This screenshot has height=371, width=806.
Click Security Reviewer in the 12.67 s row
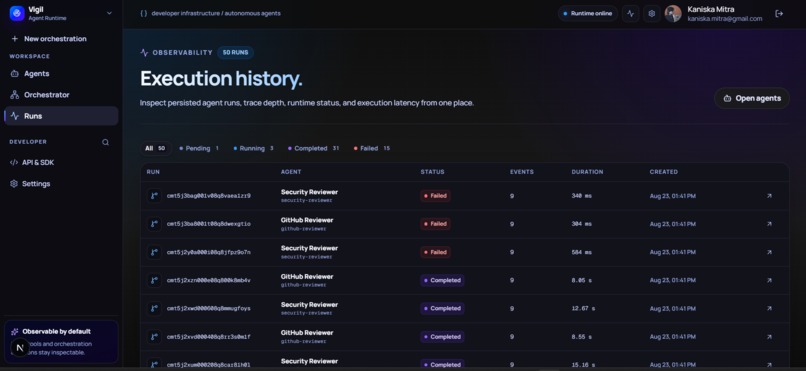click(x=309, y=304)
